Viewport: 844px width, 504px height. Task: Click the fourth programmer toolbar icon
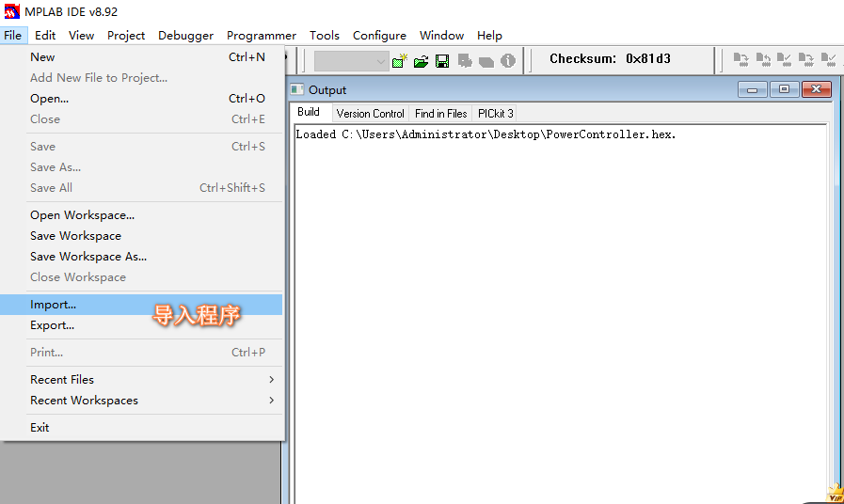coord(805,59)
